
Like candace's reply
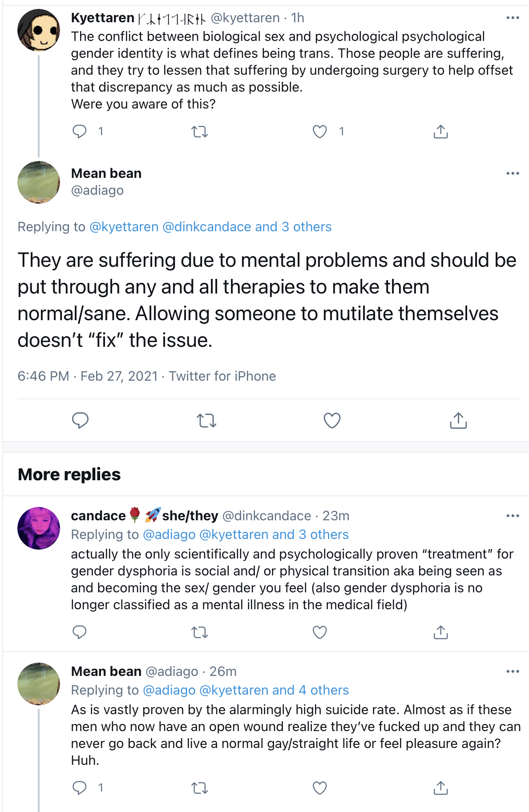coord(320,632)
